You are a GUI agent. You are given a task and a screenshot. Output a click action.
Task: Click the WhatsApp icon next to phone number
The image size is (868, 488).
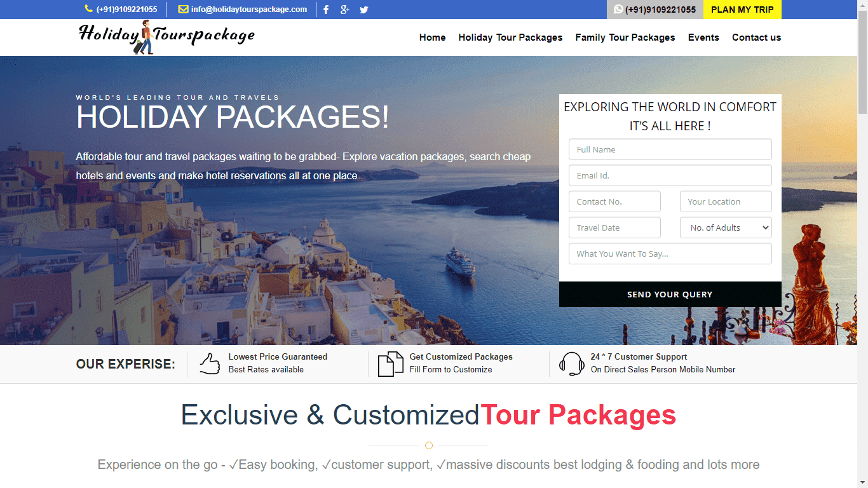pyautogui.click(x=618, y=10)
